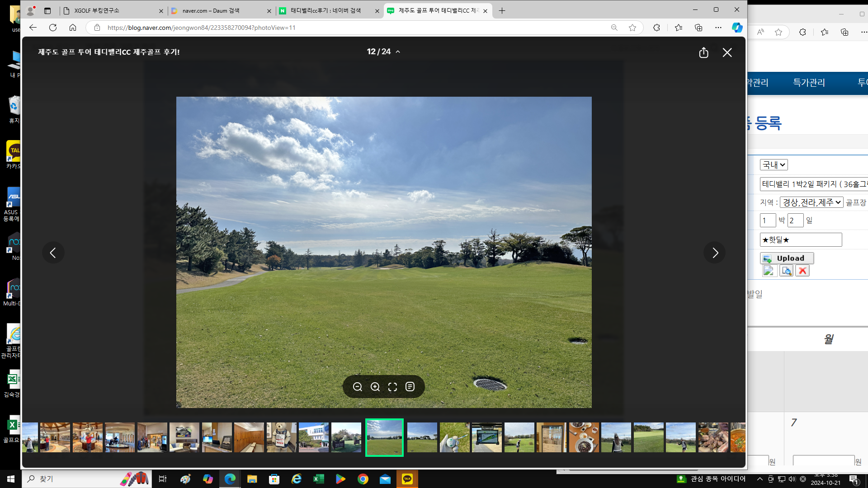This screenshot has height=488, width=868.
Task: Open Edge extensions menu
Action: [x=656, y=28]
